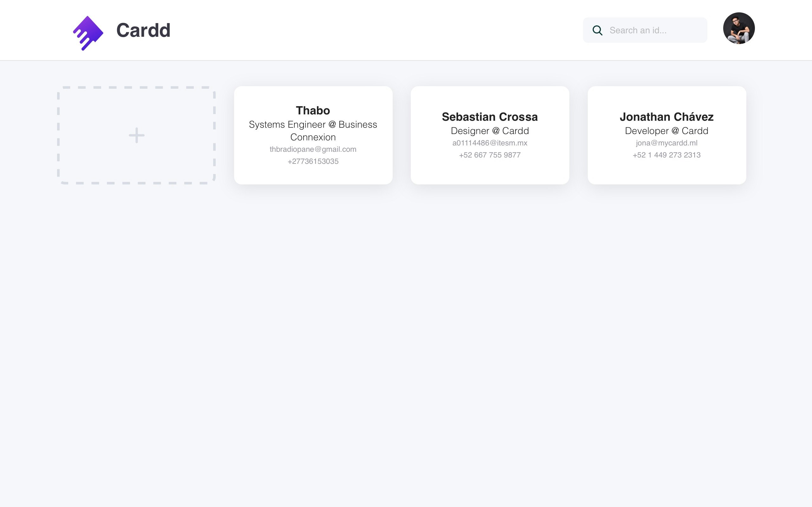Screen dimensions: 812x507
Task: Click thbradiopane@gmail.com email address
Action: [313, 149]
